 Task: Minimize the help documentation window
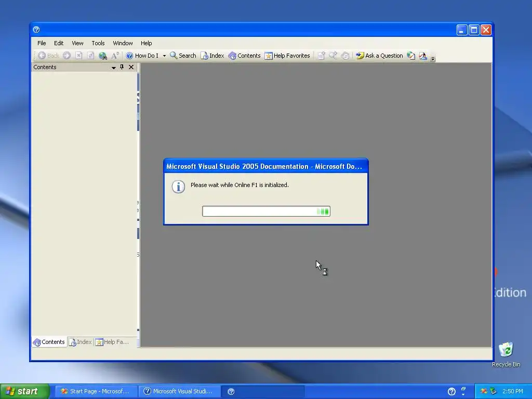[x=462, y=30]
